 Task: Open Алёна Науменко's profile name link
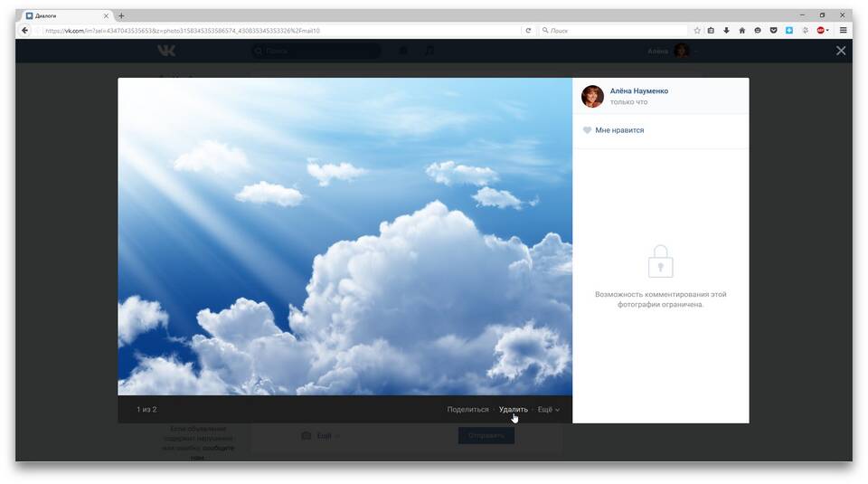tap(639, 90)
